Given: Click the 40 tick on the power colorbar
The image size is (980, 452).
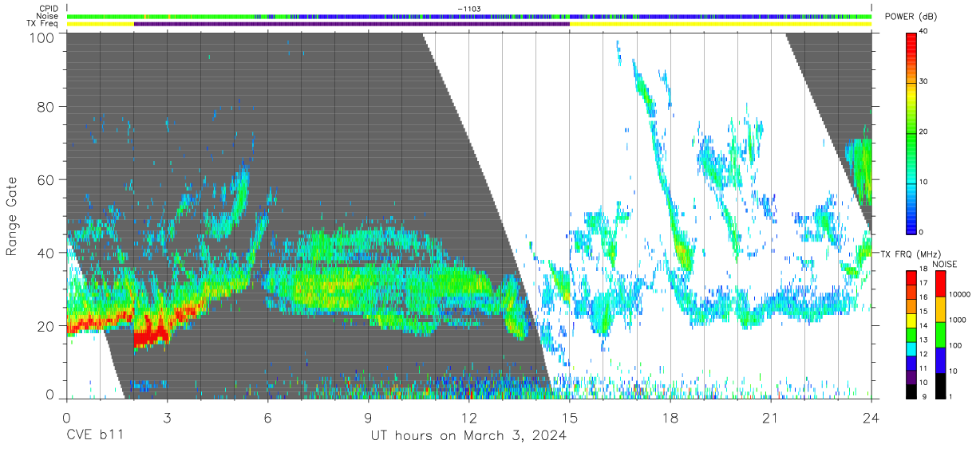Looking at the screenshot, I should tap(923, 31).
